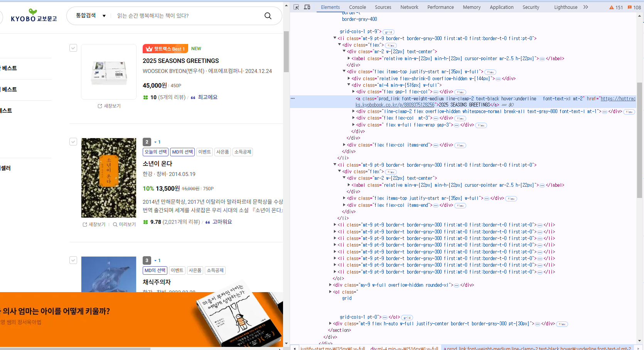644x350 pixels.
Task: Click the orange parenting book banner
Action: (142, 320)
